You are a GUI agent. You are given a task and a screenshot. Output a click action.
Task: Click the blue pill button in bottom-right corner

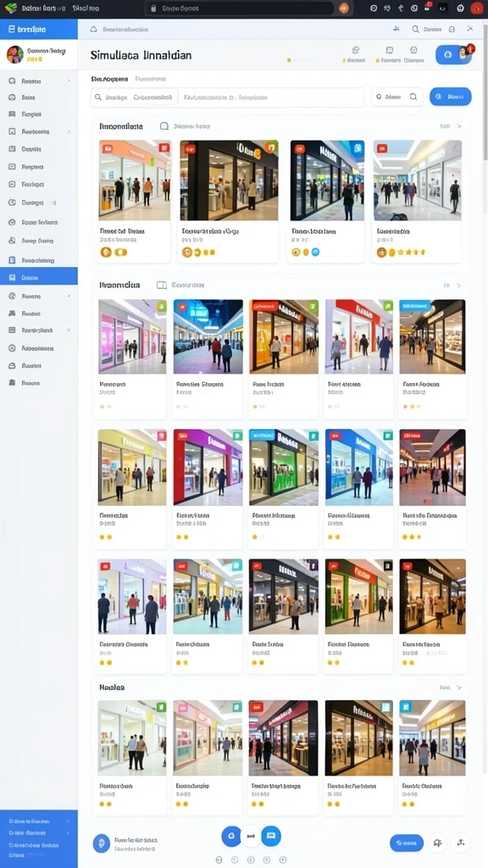pyautogui.click(x=407, y=843)
